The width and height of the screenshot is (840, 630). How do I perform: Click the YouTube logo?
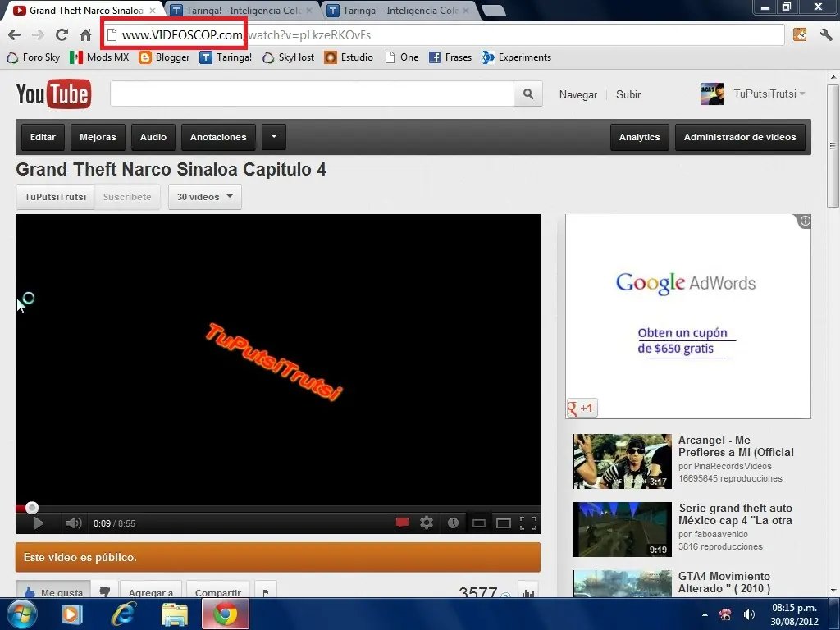[53, 94]
